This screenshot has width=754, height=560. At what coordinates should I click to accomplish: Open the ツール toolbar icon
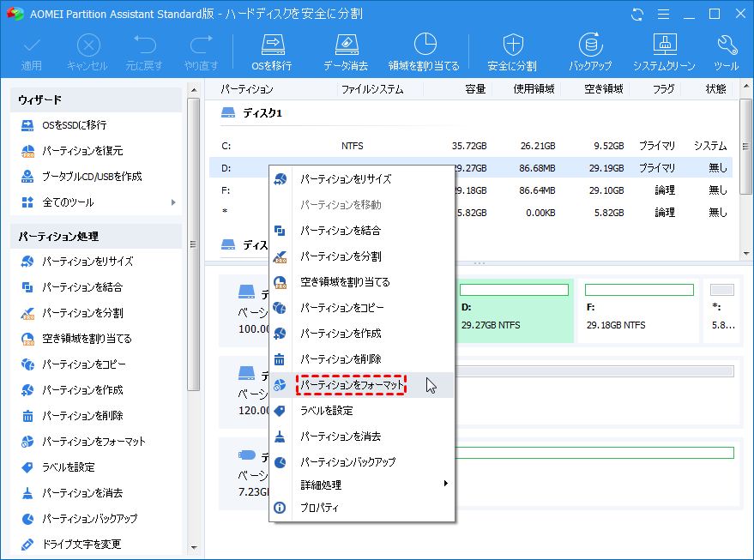pyautogui.click(x=727, y=52)
